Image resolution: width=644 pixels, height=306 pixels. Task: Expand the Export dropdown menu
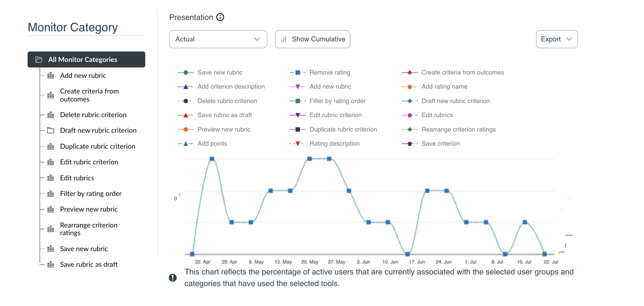point(556,39)
